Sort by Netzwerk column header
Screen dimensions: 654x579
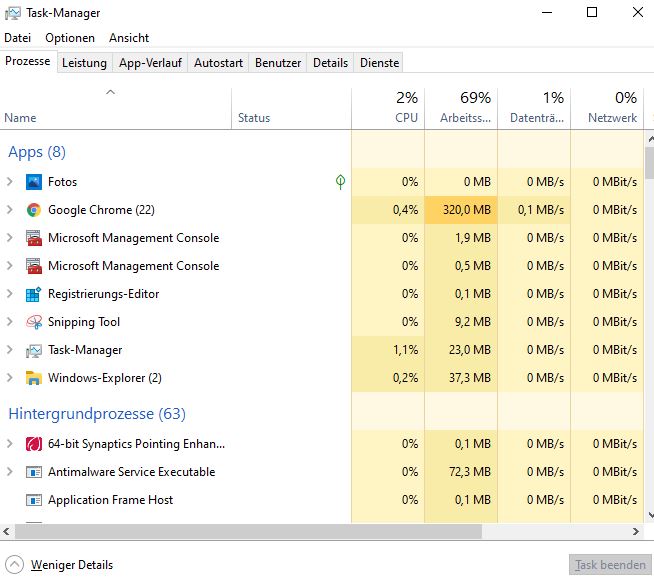click(607, 108)
